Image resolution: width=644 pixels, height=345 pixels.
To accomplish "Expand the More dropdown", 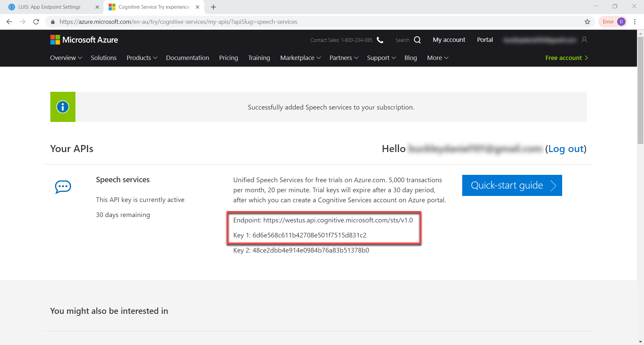I will tap(438, 58).
